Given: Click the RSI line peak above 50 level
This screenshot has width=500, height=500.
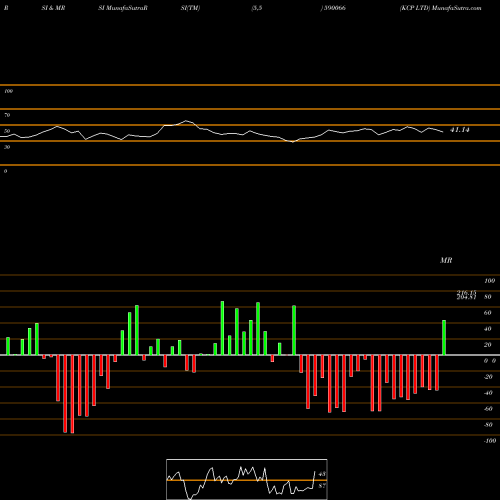Looking at the screenshot, I should point(186,121).
